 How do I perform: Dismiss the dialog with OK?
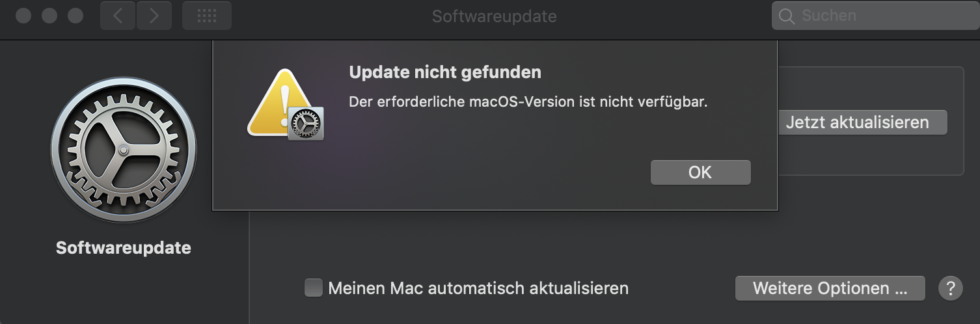700,172
